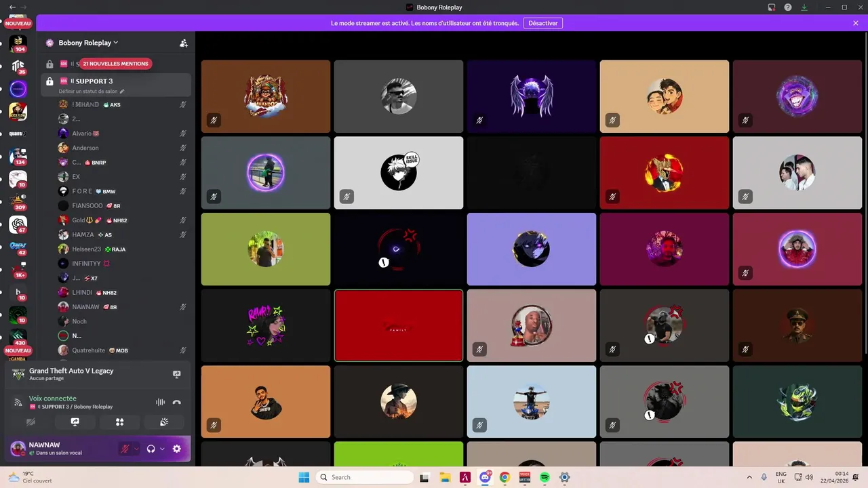Click the green download update icon
The image size is (868, 488).
(x=804, y=7)
